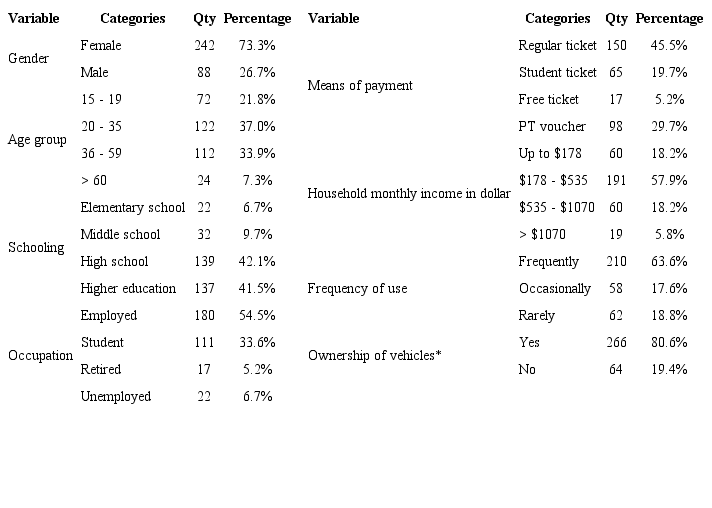Click the Higher education category
712x508 pixels.
tap(128, 289)
